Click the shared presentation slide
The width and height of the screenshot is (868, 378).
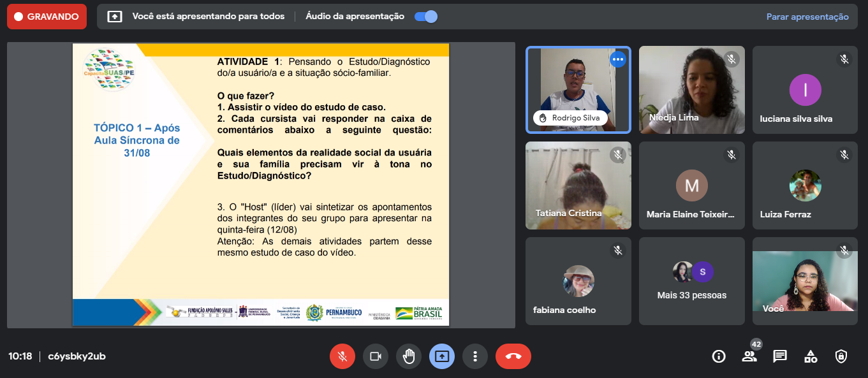click(x=261, y=185)
